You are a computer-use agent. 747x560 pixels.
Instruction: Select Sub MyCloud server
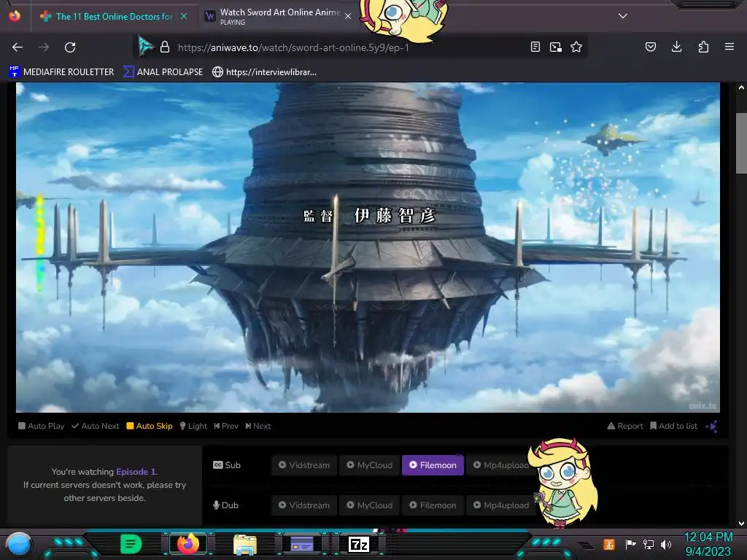[369, 464]
